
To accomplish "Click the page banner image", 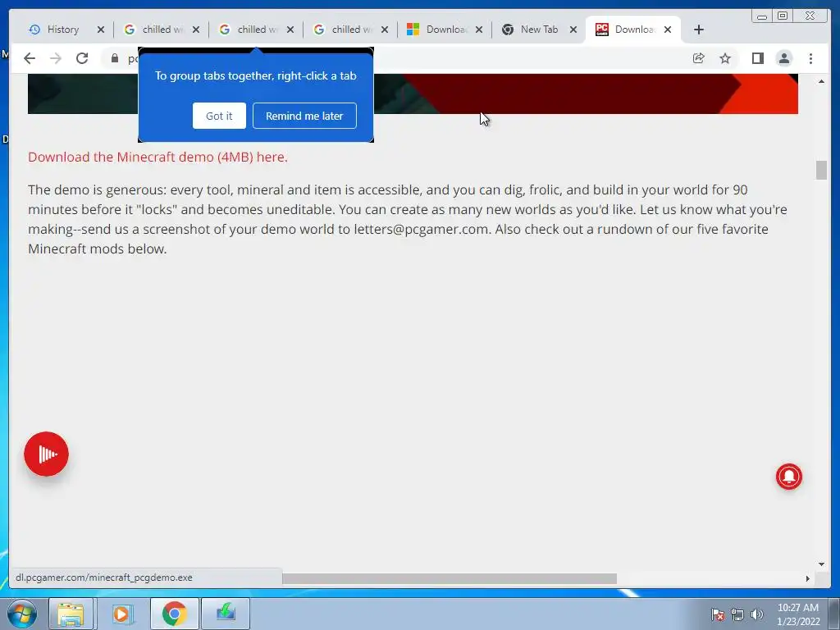I will (x=413, y=94).
